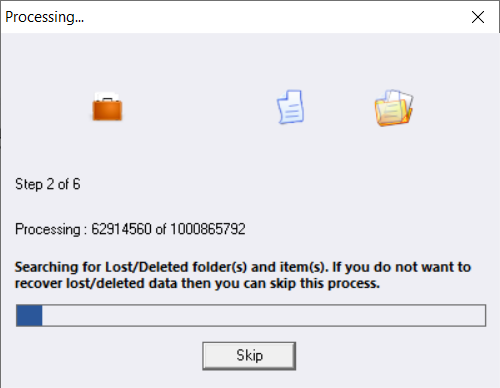Skip the lost/deleted items search
This screenshot has width=500, height=388.
pos(249,356)
